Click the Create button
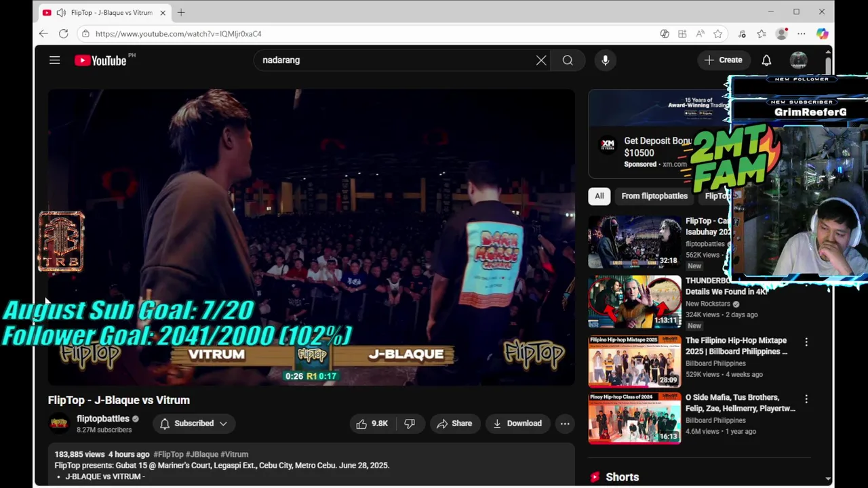 pyautogui.click(x=724, y=60)
